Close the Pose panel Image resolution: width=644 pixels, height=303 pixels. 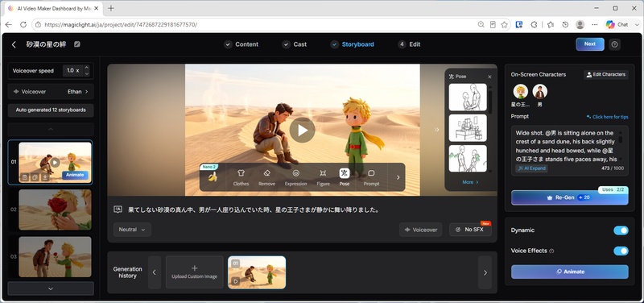[489, 77]
